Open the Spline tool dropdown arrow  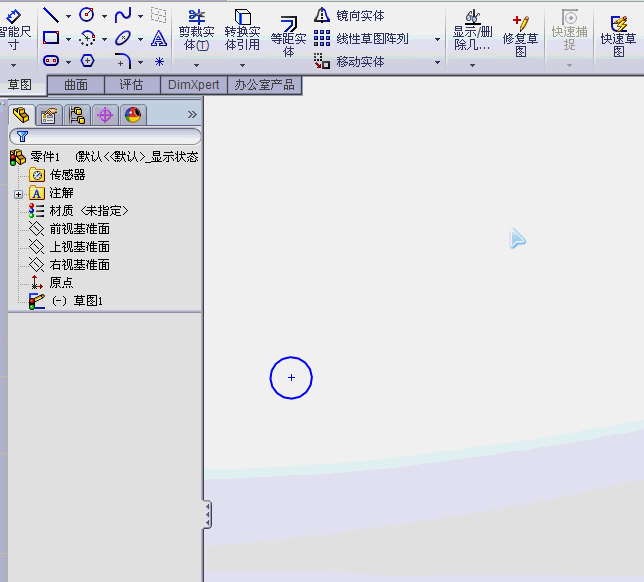click(140, 16)
